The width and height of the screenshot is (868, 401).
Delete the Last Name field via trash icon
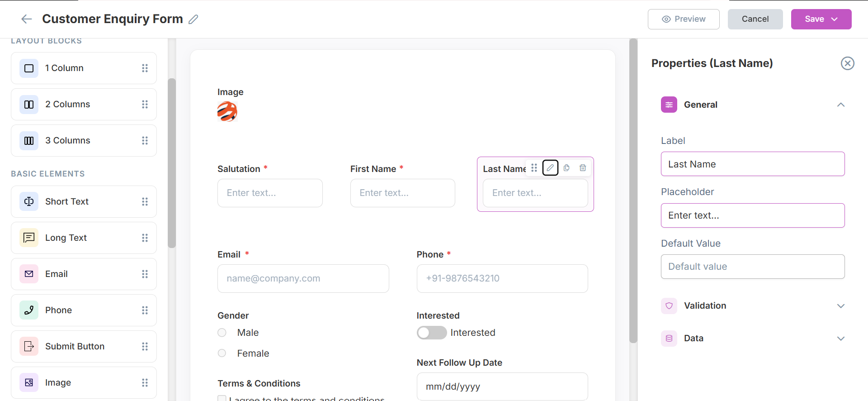583,168
